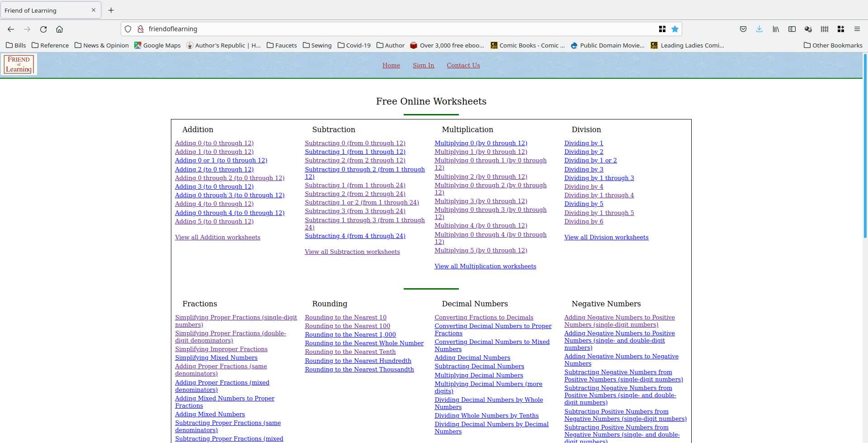Image resolution: width=868 pixels, height=443 pixels.
Task: Click the browser Back arrow
Action: tap(11, 29)
